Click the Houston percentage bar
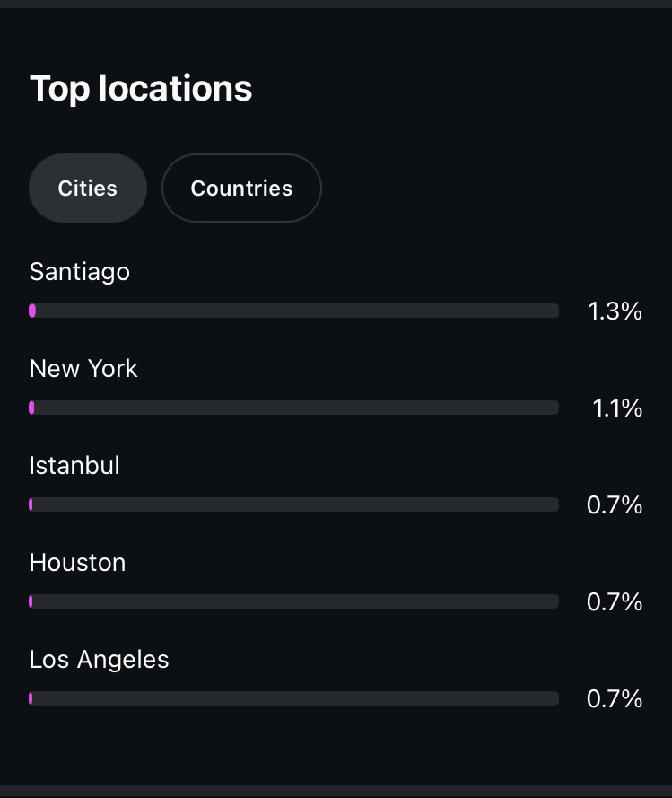672x798 pixels. [x=294, y=601]
